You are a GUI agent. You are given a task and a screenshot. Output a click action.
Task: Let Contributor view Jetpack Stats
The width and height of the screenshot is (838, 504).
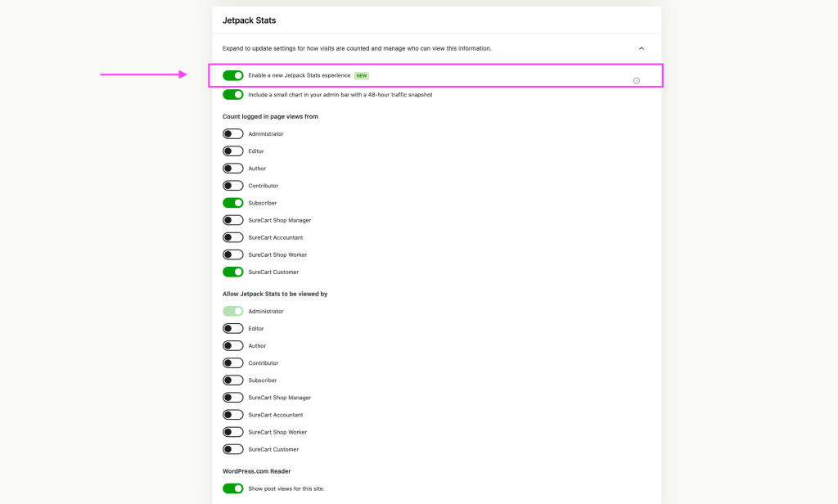233,363
